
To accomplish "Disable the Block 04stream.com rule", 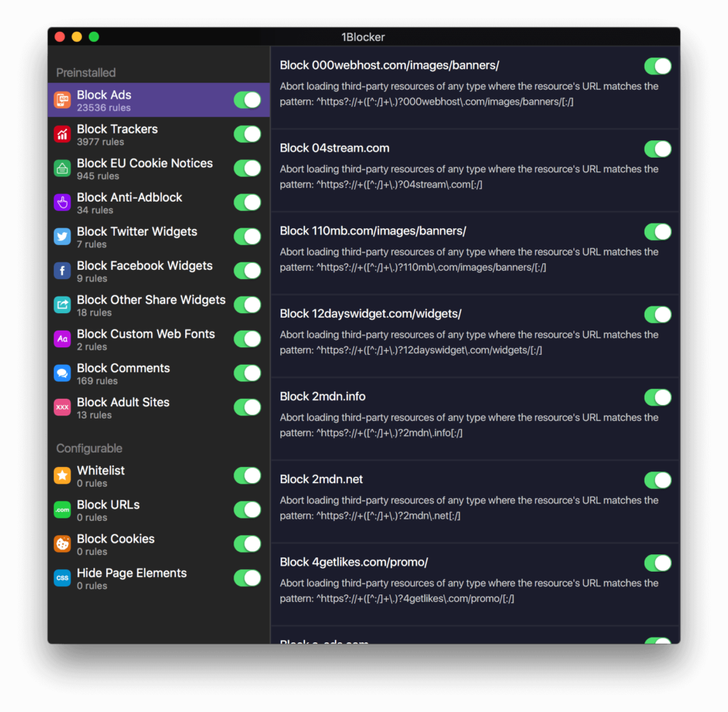I will (x=657, y=149).
